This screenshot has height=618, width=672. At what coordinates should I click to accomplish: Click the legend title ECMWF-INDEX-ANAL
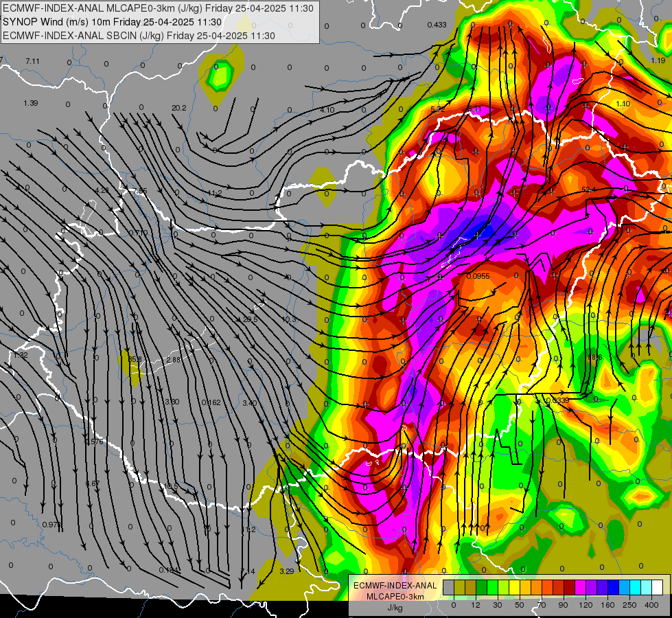coord(395,586)
